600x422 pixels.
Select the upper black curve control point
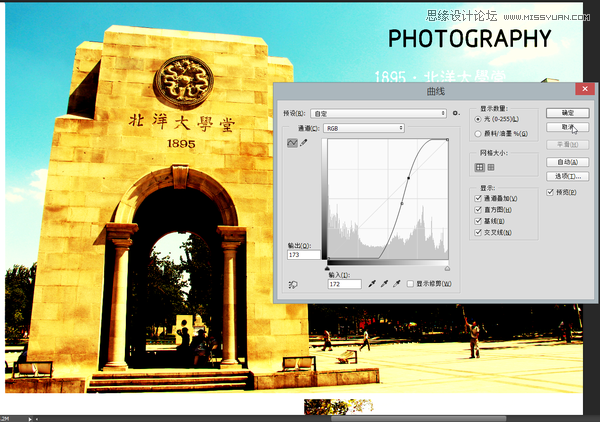[409, 178]
